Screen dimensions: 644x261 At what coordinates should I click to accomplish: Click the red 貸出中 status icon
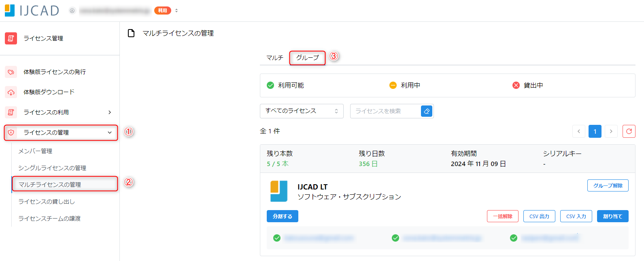point(516,85)
